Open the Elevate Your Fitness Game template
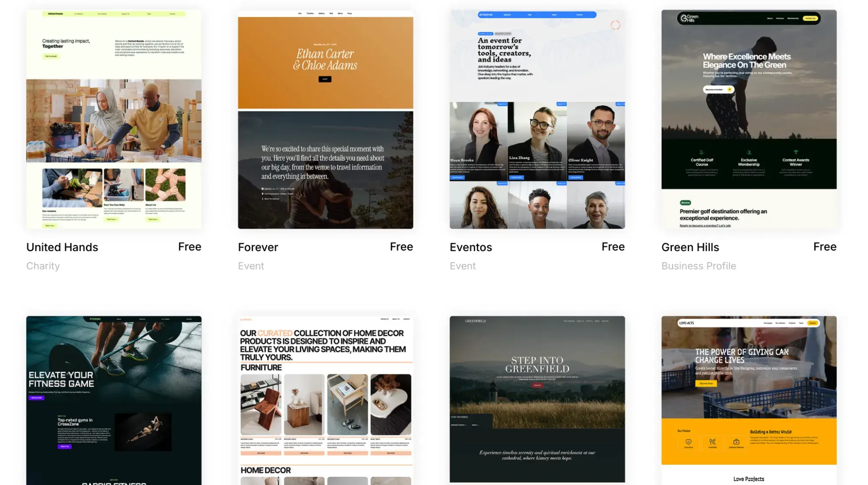This screenshot has width=868, height=485. (114, 400)
